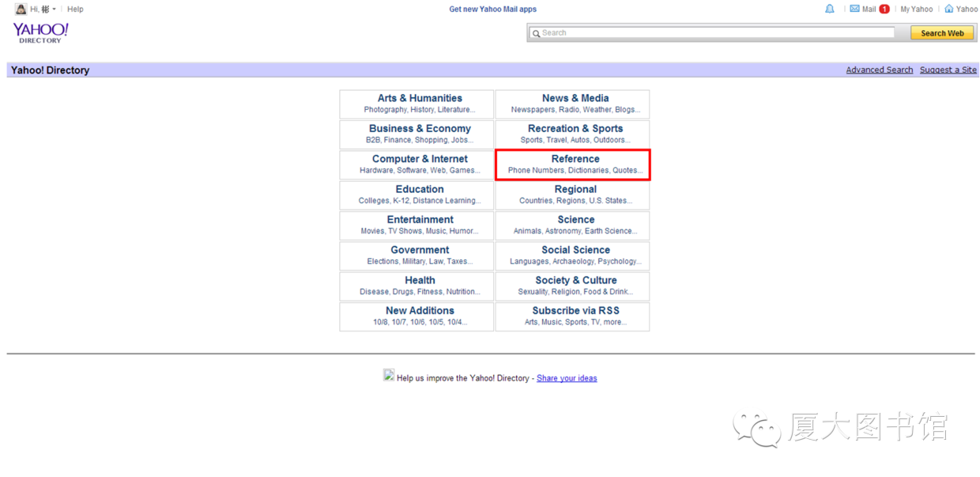The height and width of the screenshot is (477, 980).
Task: Open Business & Economy category
Action: [x=420, y=128]
